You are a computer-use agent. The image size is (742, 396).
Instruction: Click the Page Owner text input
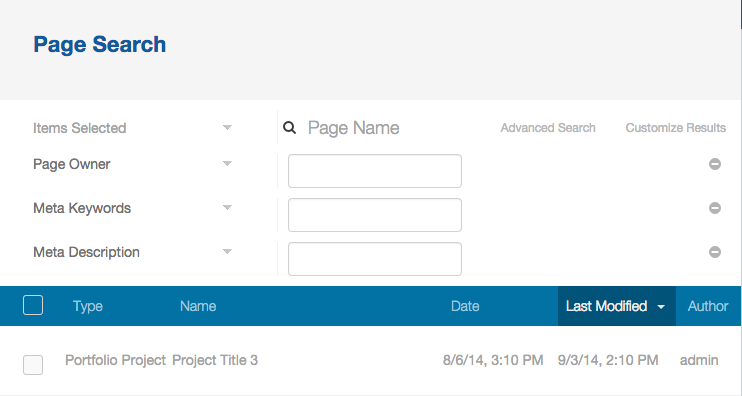click(375, 171)
